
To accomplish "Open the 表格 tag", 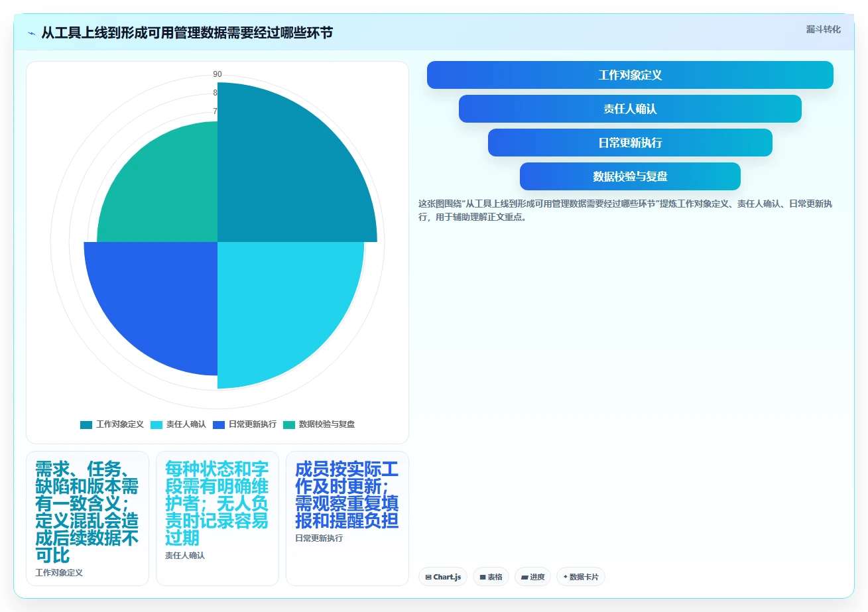I will [491, 577].
